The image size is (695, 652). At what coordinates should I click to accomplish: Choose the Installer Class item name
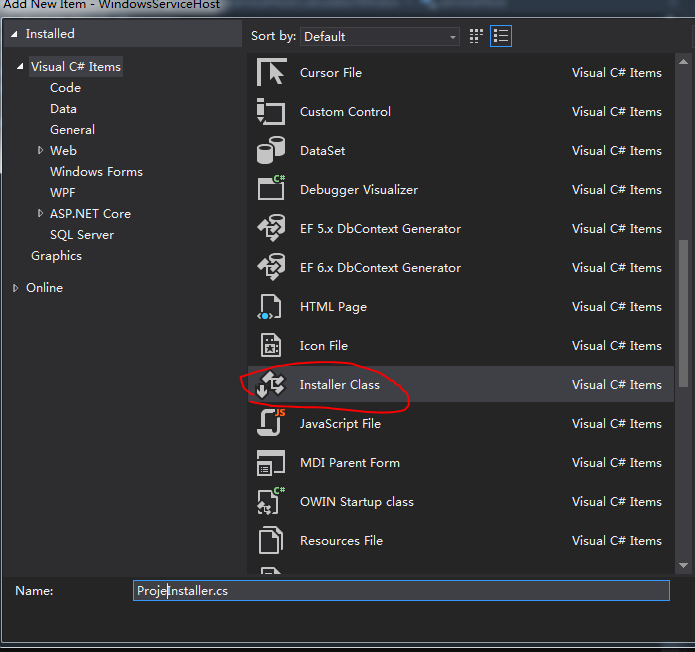click(340, 385)
